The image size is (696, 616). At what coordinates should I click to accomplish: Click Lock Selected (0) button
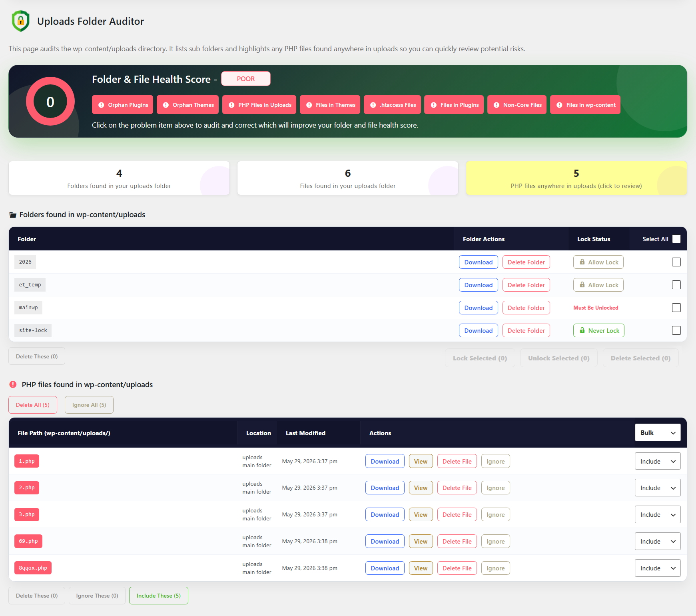pos(480,358)
